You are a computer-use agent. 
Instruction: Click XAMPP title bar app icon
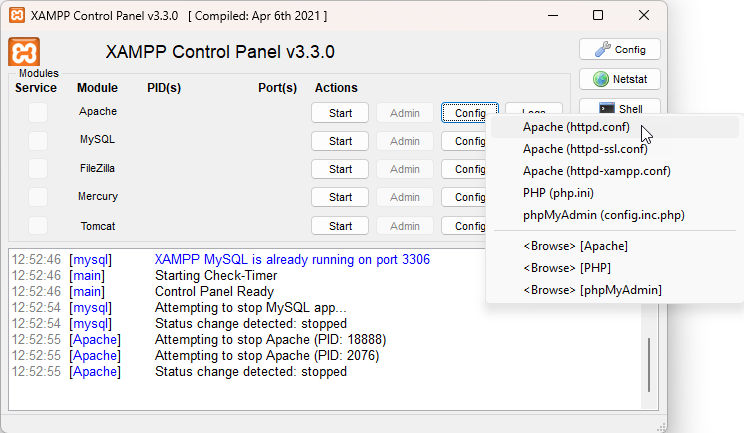point(15,16)
